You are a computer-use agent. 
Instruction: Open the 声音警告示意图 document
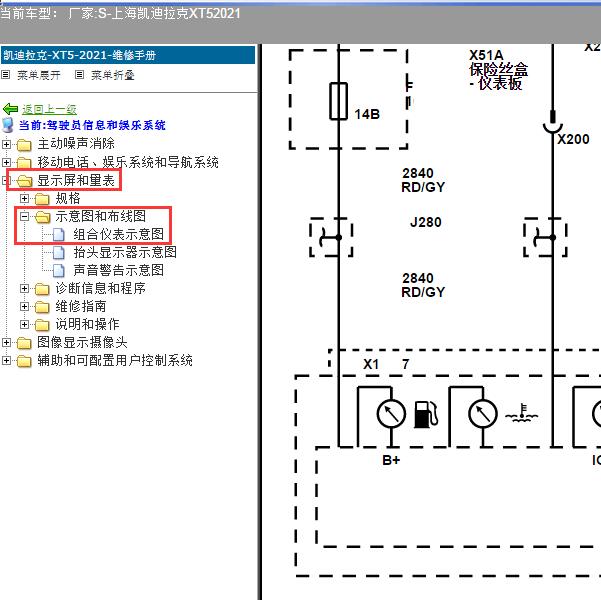[118, 270]
